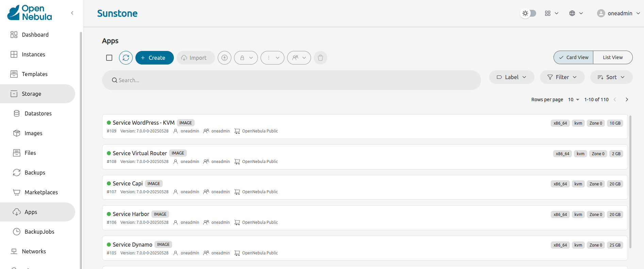Change rows per page dropdown
The width and height of the screenshot is (644, 269).
pyautogui.click(x=574, y=100)
